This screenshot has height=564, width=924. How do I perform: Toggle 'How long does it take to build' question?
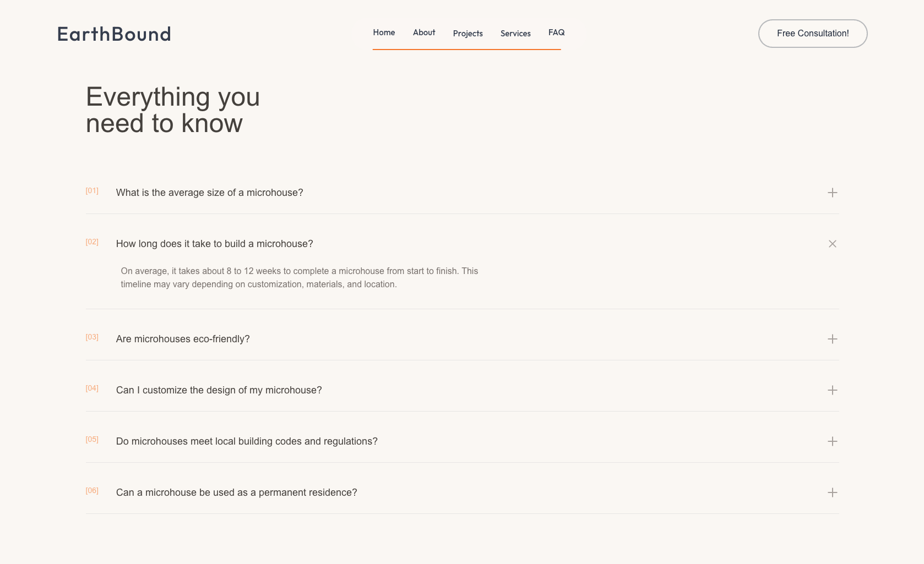(x=214, y=244)
